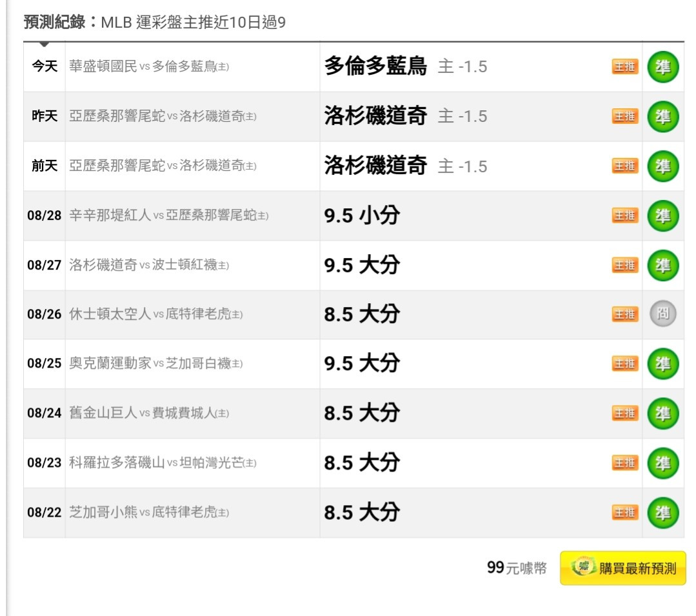
Task: Click the 前天 date cell
Action: pos(45,166)
